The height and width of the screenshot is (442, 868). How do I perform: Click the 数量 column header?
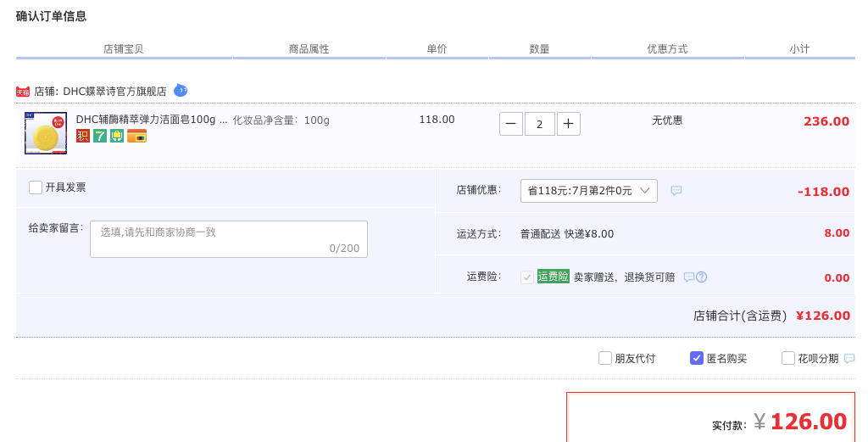tap(539, 48)
